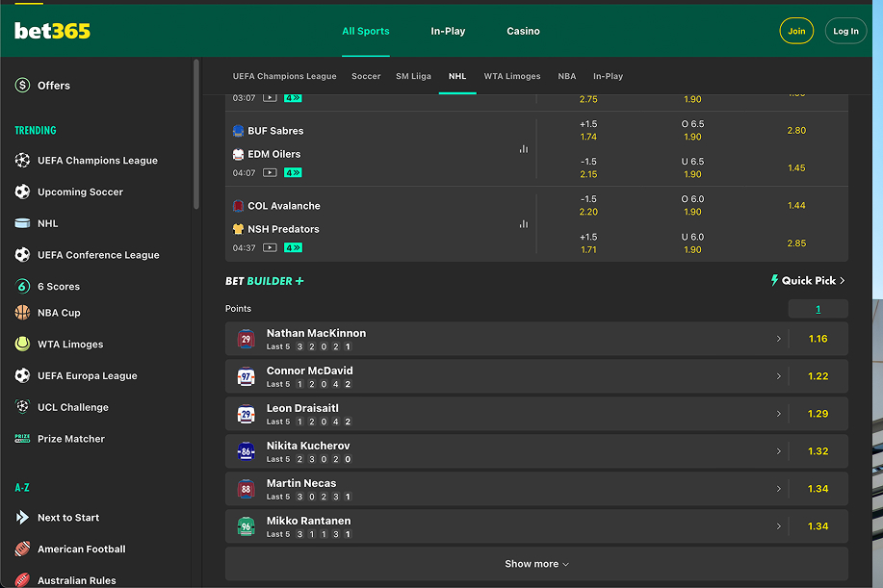Viewport: 883px width, 588px height.
Task: Click the Prize Matcher icon
Action: [x=22, y=439]
